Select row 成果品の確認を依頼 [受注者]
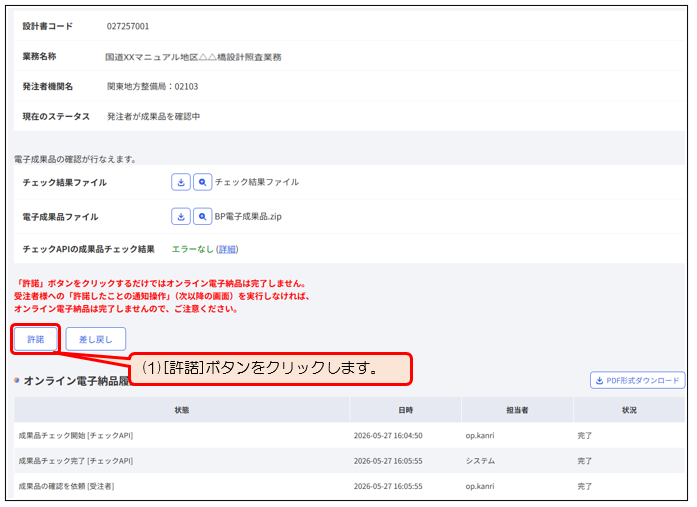 pos(349,486)
